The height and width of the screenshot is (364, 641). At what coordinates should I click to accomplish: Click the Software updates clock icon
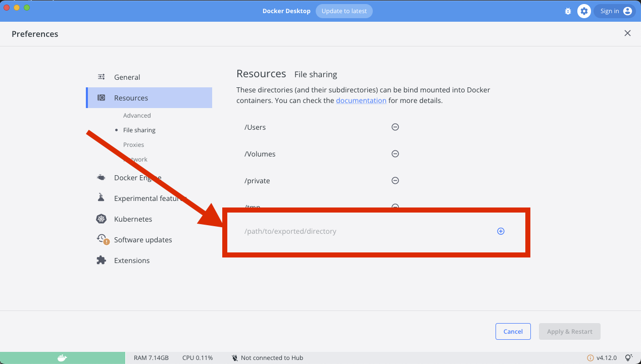pyautogui.click(x=102, y=239)
